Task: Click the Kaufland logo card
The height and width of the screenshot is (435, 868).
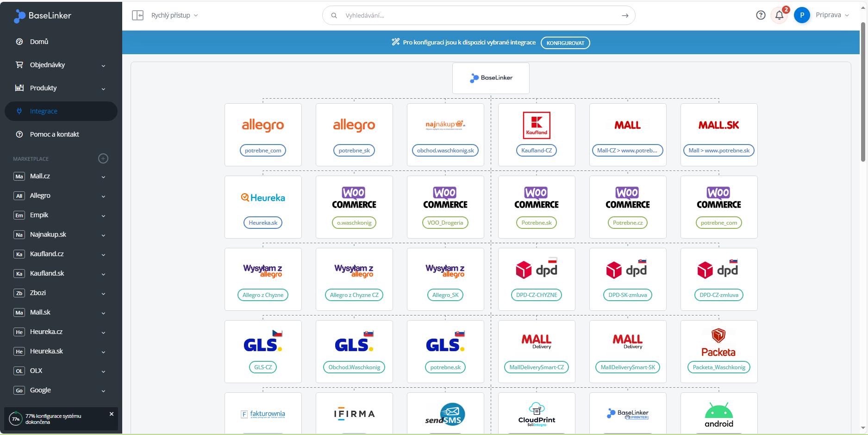Action: click(537, 125)
